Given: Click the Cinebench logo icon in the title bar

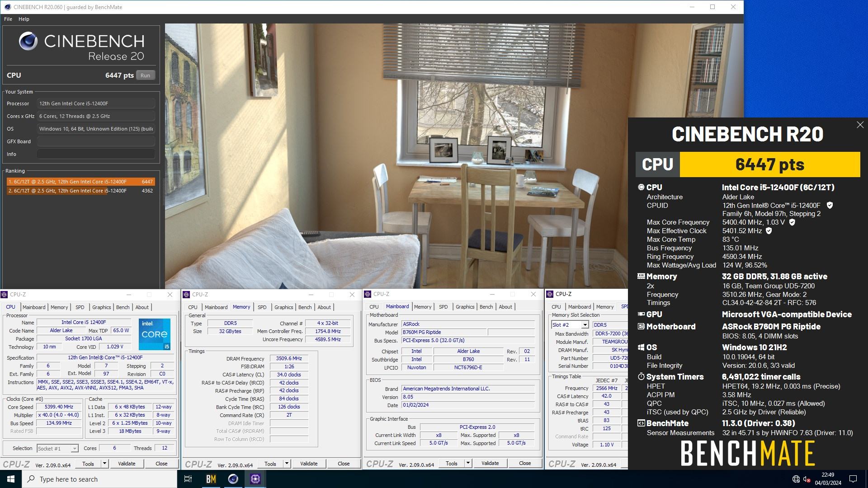Looking at the screenshot, I should pyautogui.click(x=7, y=7).
